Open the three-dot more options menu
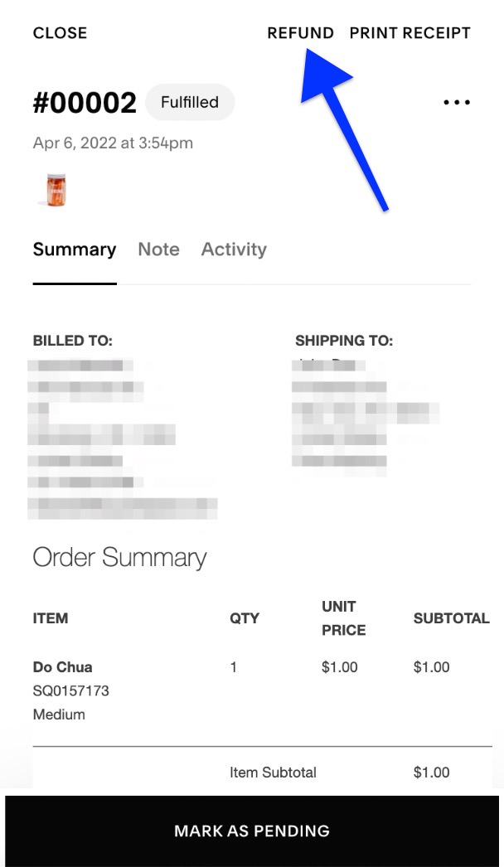The image size is (504, 867). pos(455,101)
